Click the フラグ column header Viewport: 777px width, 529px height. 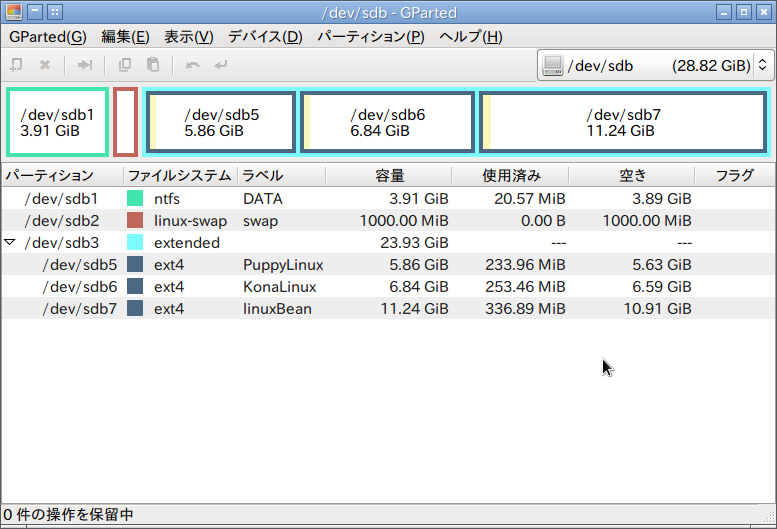tap(735, 175)
